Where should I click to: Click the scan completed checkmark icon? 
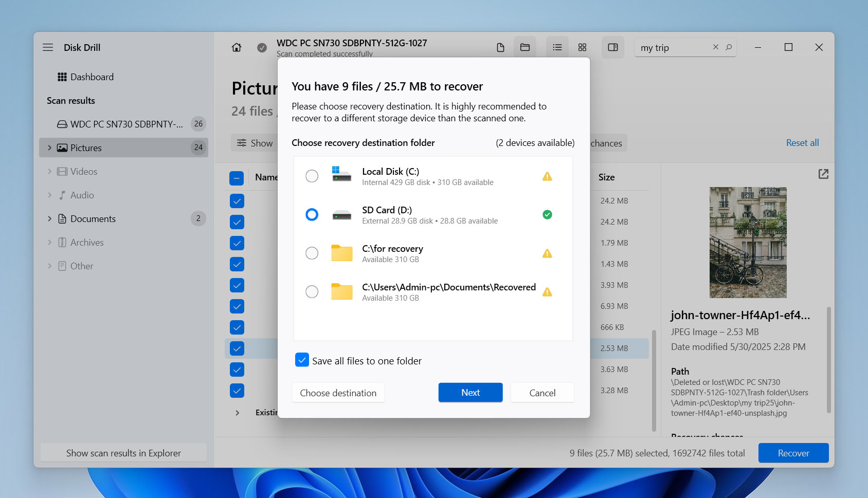[x=262, y=48]
